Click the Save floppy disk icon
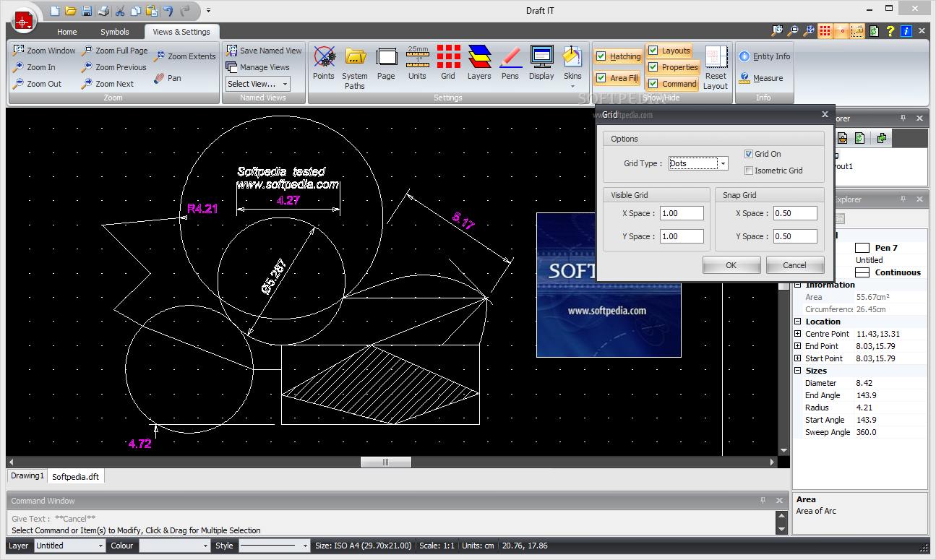Image resolution: width=936 pixels, height=560 pixels. 87,11
